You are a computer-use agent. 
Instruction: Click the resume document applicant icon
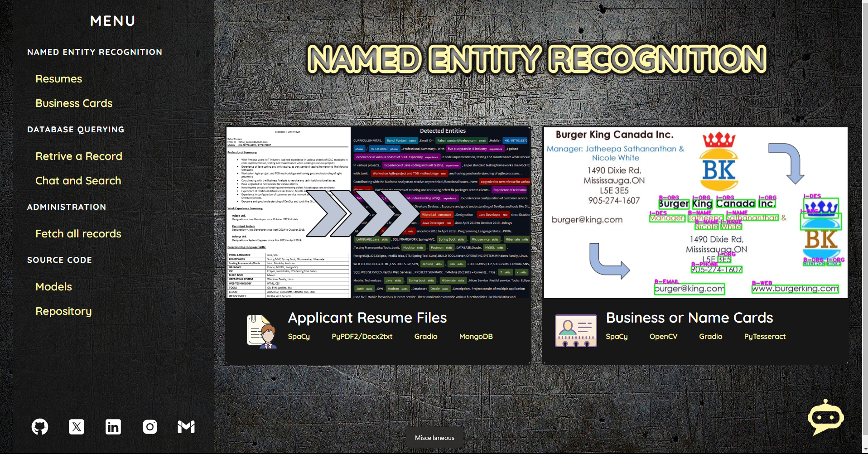pos(262,332)
